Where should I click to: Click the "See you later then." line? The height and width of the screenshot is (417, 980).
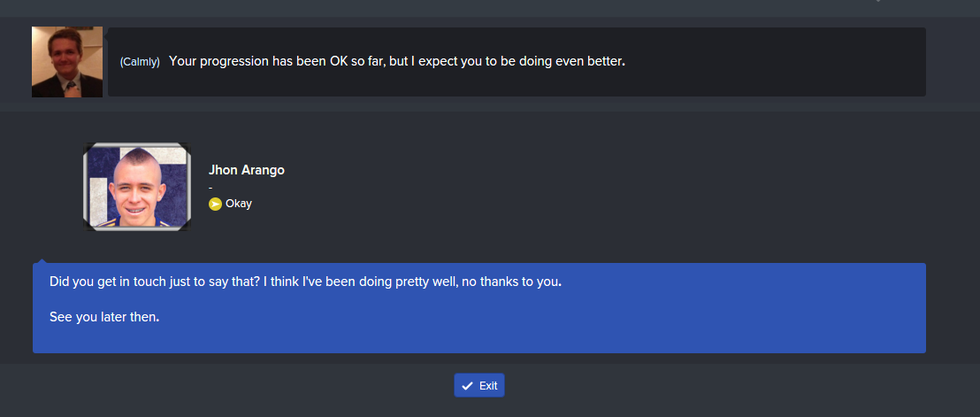click(104, 316)
